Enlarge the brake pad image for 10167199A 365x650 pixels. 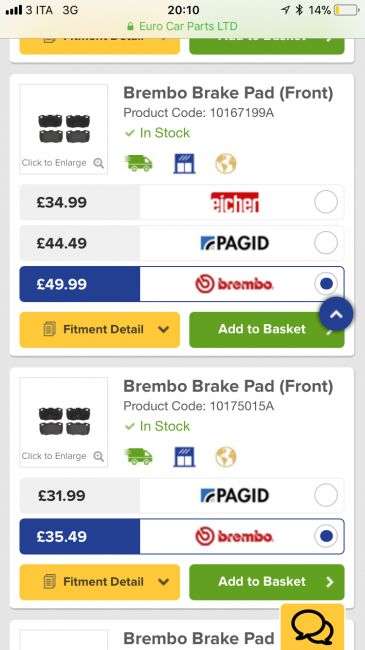coord(63,129)
